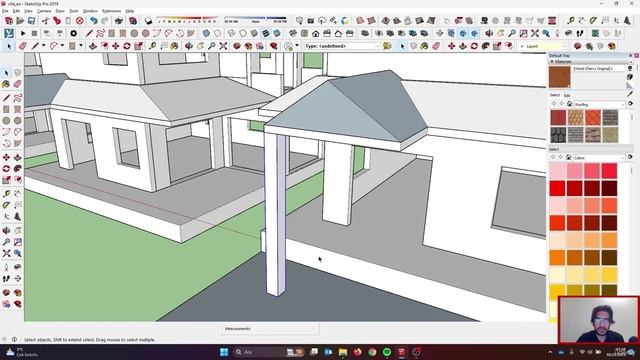Enable Shaded With Textures style

(266, 33)
